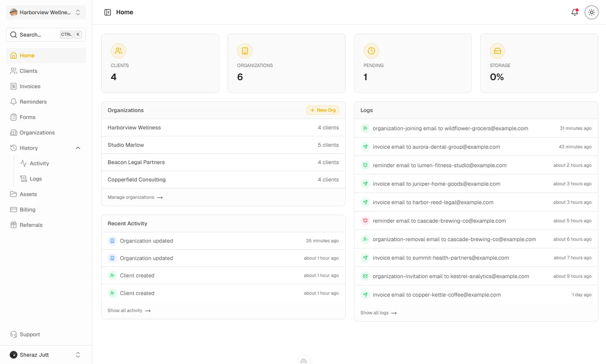
Task: Click the kestrel-analytics invitation log icon
Action: click(x=365, y=276)
